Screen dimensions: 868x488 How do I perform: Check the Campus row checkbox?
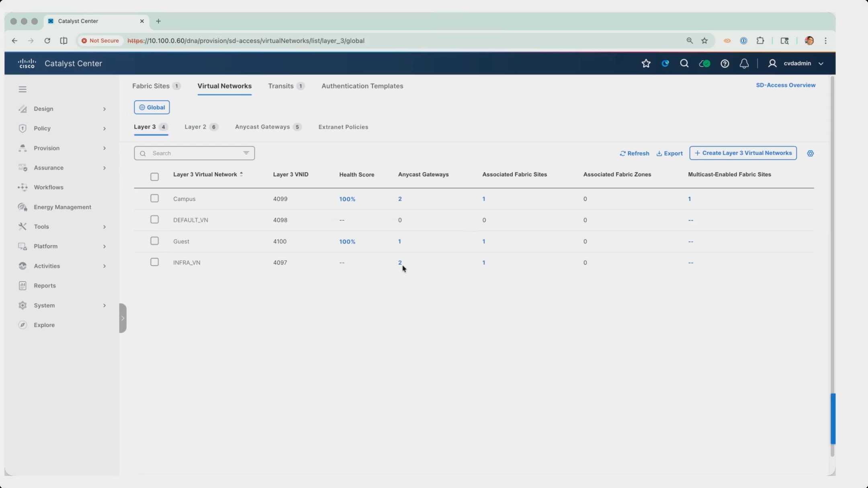154,198
